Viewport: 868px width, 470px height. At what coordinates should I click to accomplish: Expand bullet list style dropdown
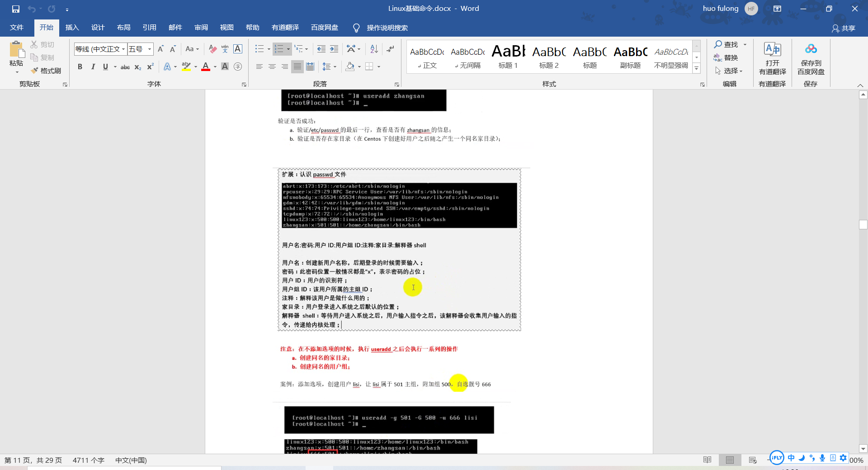coord(269,49)
